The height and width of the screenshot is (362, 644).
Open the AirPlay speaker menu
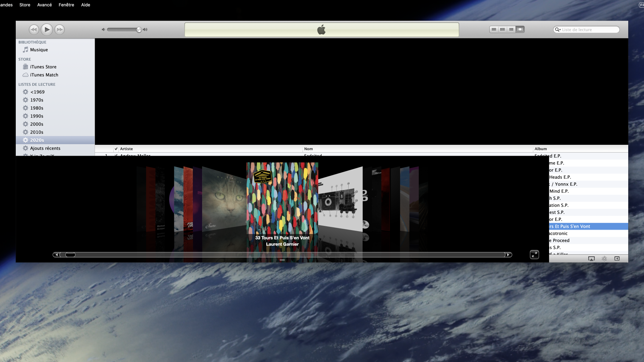[592, 259]
